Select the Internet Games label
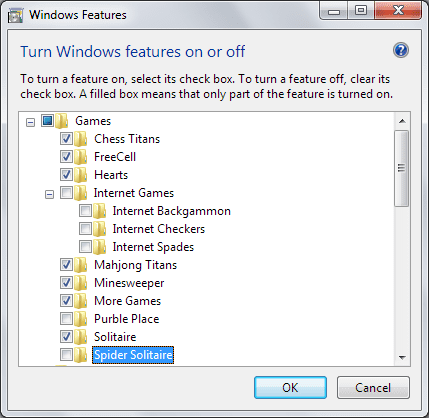 click(134, 193)
